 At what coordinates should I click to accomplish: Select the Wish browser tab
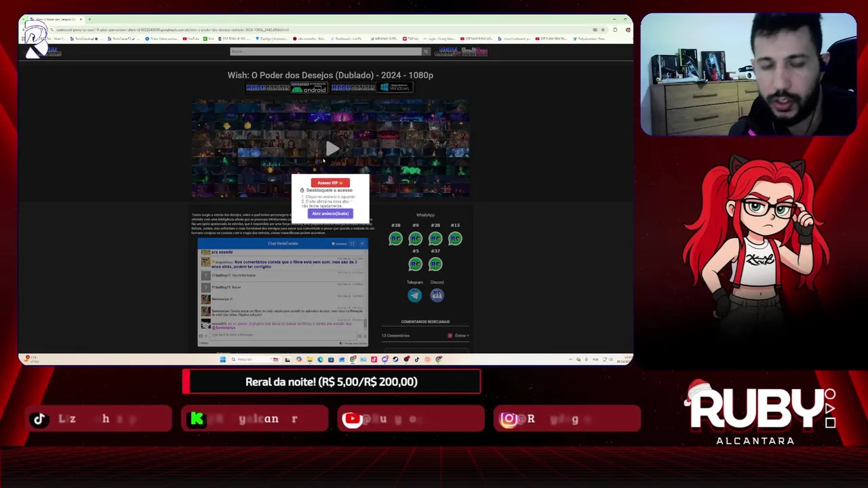click(56, 19)
